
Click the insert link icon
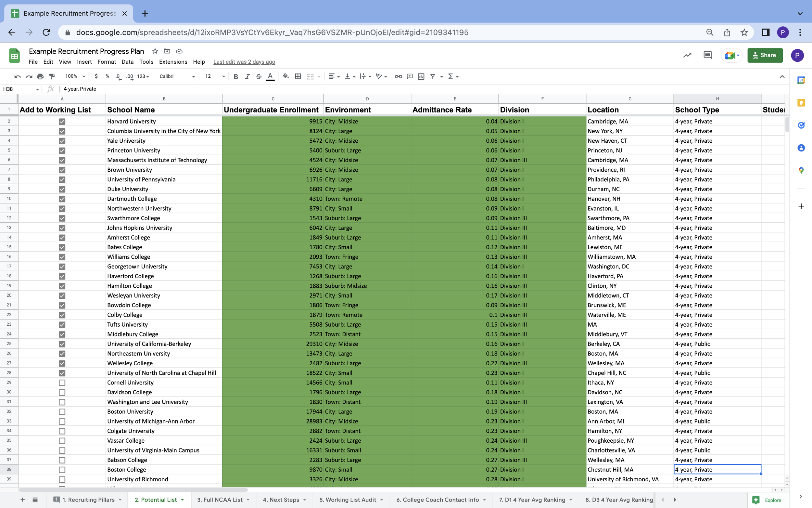tap(398, 76)
